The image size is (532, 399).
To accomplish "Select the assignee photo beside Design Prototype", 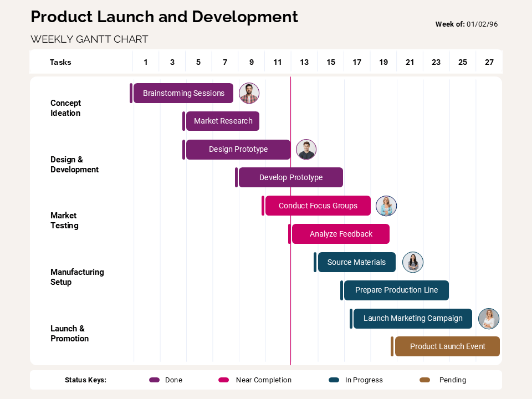I will 306,149.
